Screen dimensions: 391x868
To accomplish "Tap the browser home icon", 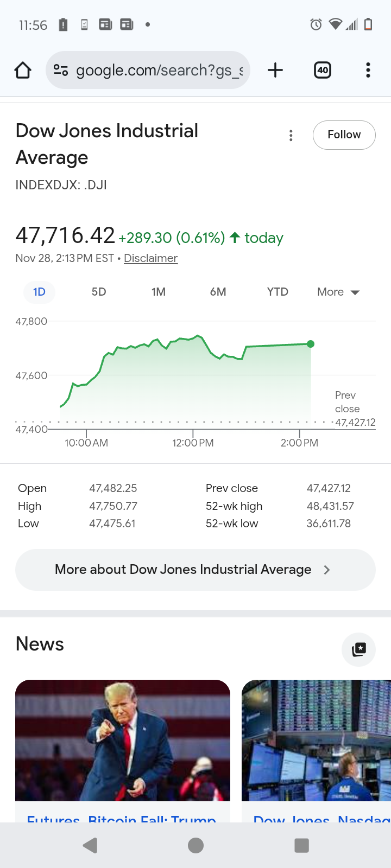I will tap(23, 70).
